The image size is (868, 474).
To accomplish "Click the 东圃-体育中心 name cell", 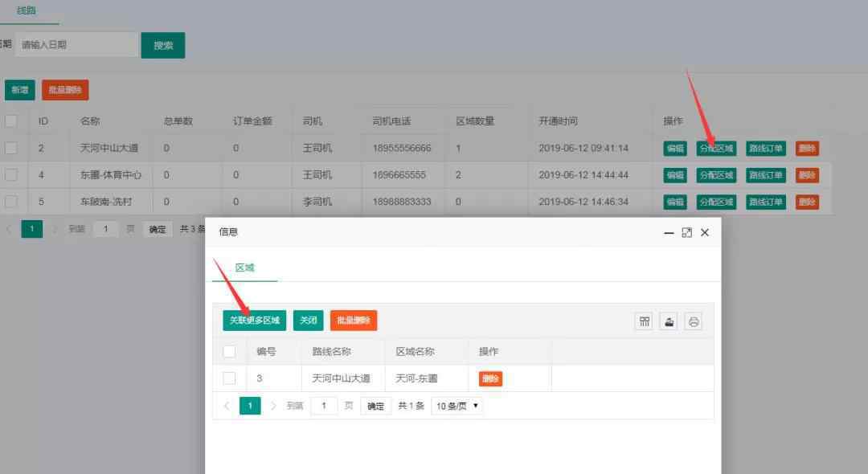I will [x=111, y=175].
